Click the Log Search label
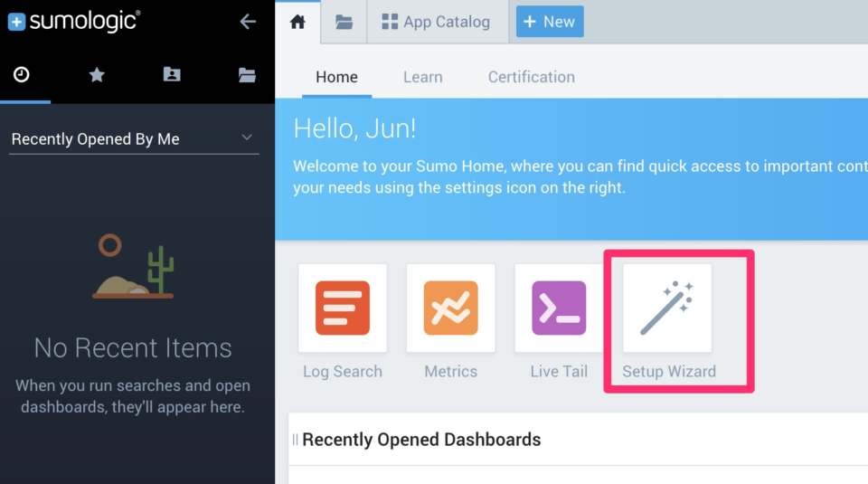The image size is (868, 484). (x=343, y=372)
